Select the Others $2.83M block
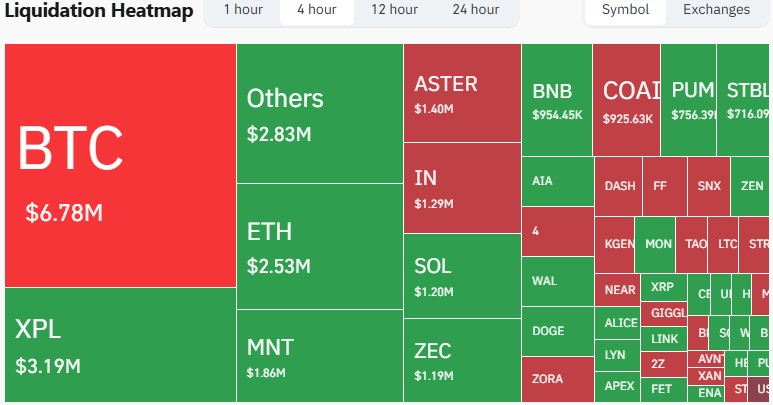 pos(320,112)
